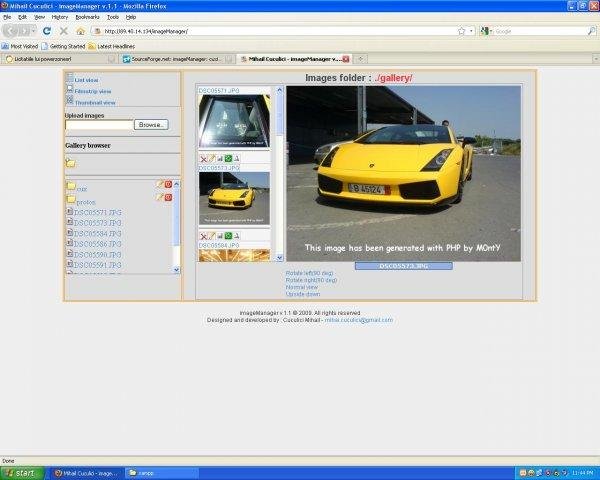Delete the protos folder with its red icon
This screenshot has width=600, height=480.
(x=168, y=198)
